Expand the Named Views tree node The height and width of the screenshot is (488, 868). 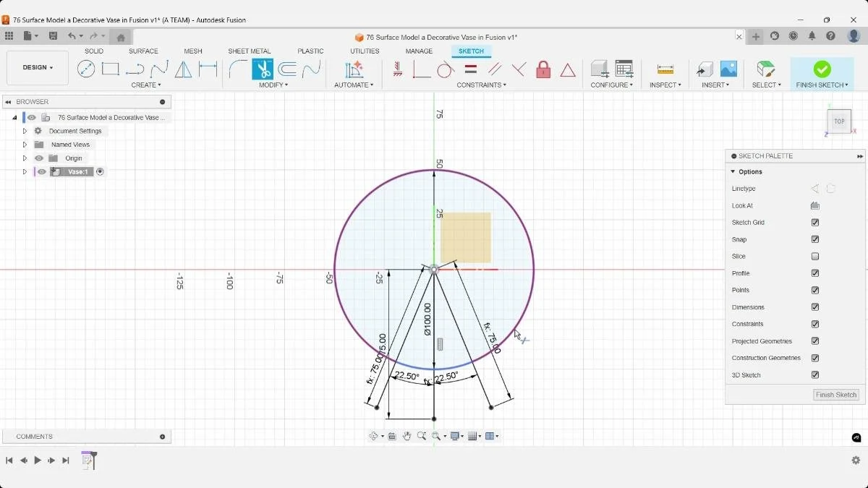25,145
